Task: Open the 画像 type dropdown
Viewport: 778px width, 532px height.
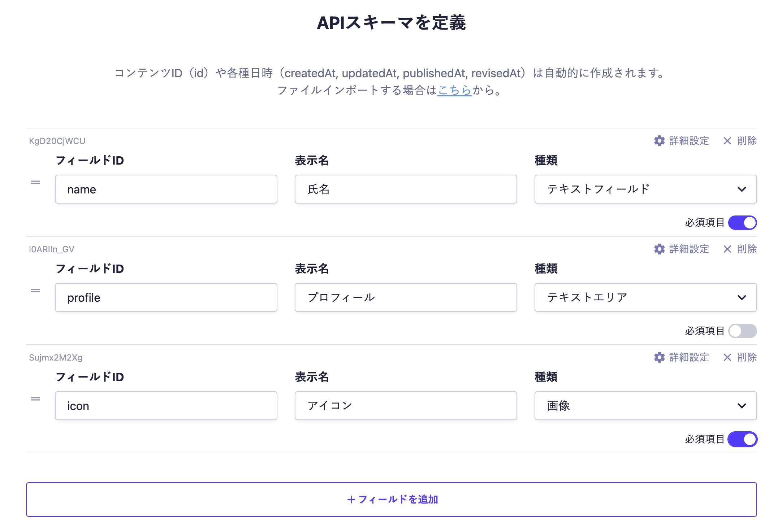Action: pos(645,406)
